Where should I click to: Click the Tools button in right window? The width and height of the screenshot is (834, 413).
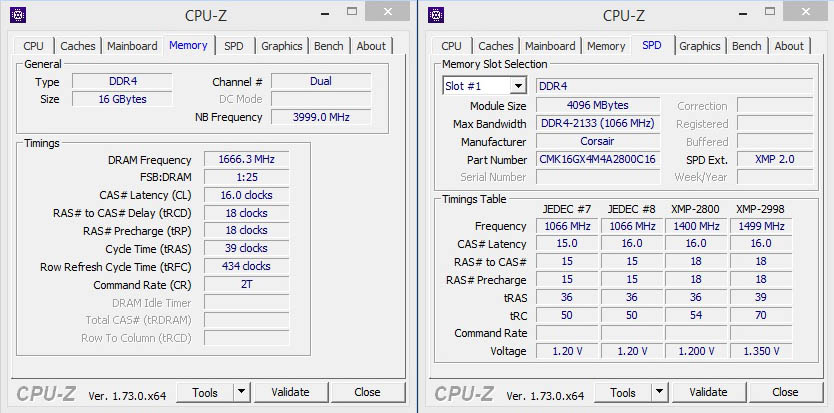pos(623,393)
